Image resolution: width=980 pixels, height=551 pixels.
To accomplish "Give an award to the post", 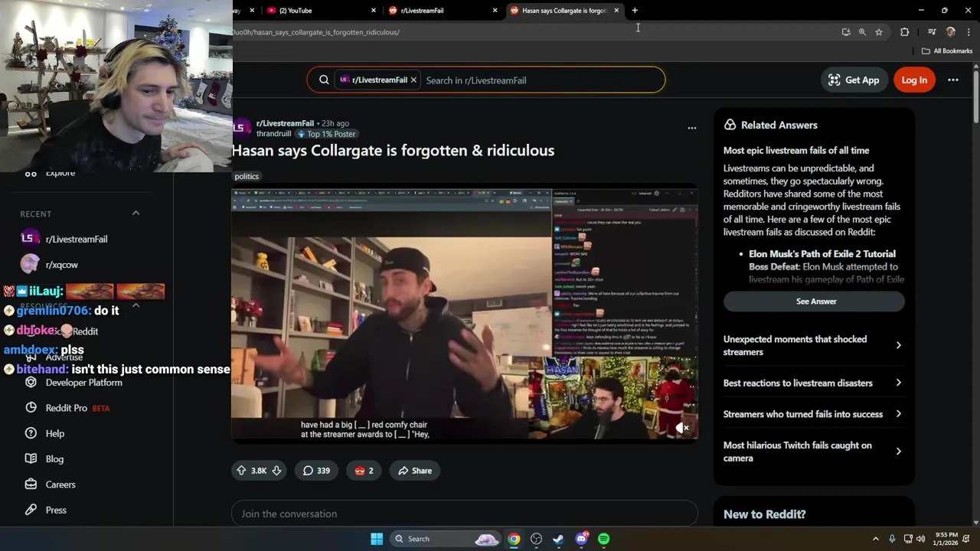I will (364, 471).
